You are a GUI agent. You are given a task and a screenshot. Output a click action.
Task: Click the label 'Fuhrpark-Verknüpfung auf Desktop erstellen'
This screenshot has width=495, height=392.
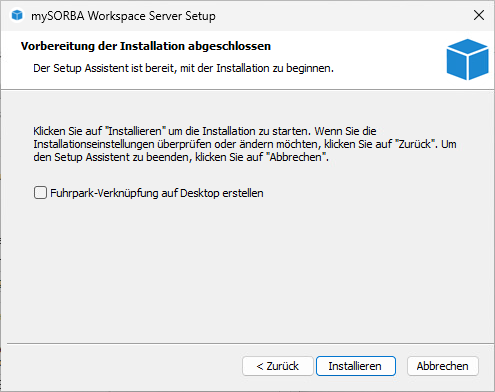[x=157, y=193]
